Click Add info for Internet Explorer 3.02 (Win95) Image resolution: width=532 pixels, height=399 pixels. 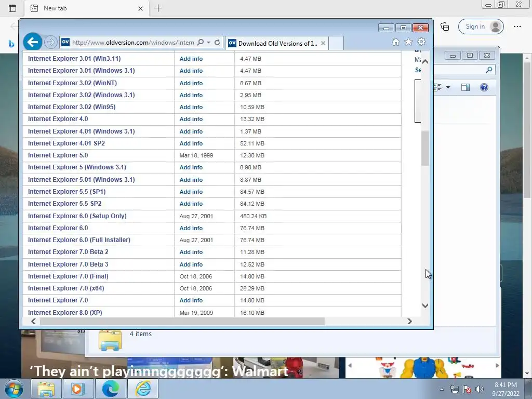coord(191,107)
